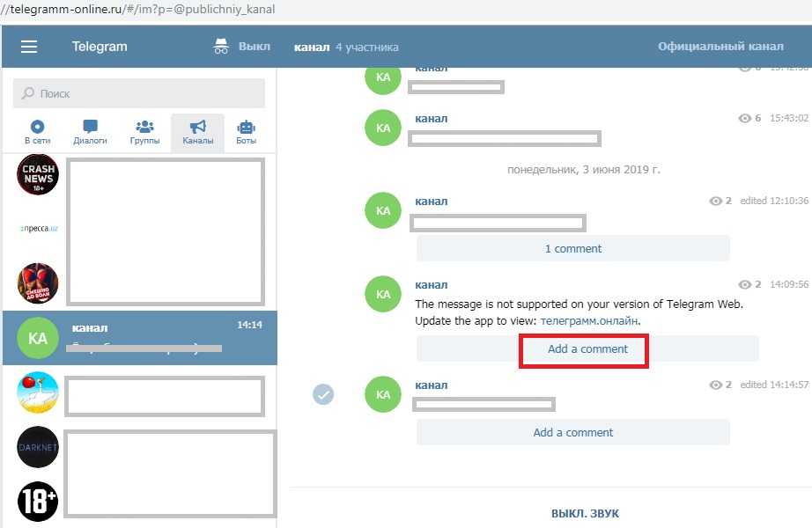Switch to the Диалоги tab
Viewport: 812px width, 528px height.
pos(90,133)
